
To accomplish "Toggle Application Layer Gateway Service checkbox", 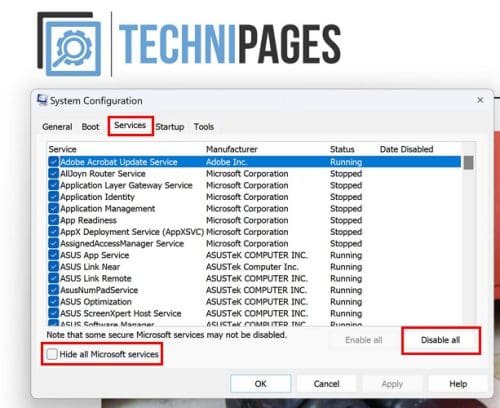I will click(53, 185).
